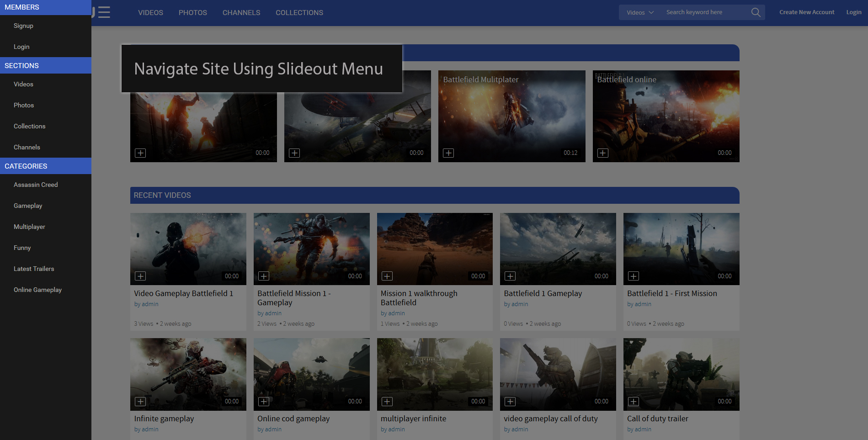The image size is (868, 440).
Task: Open CHANNELS in the top navigation
Action: (x=241, y=13)
